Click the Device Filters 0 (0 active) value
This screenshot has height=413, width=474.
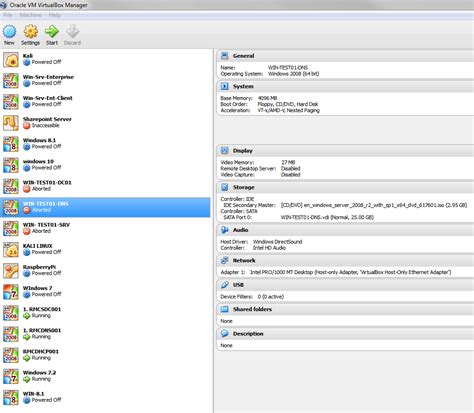tap(270, 297)
